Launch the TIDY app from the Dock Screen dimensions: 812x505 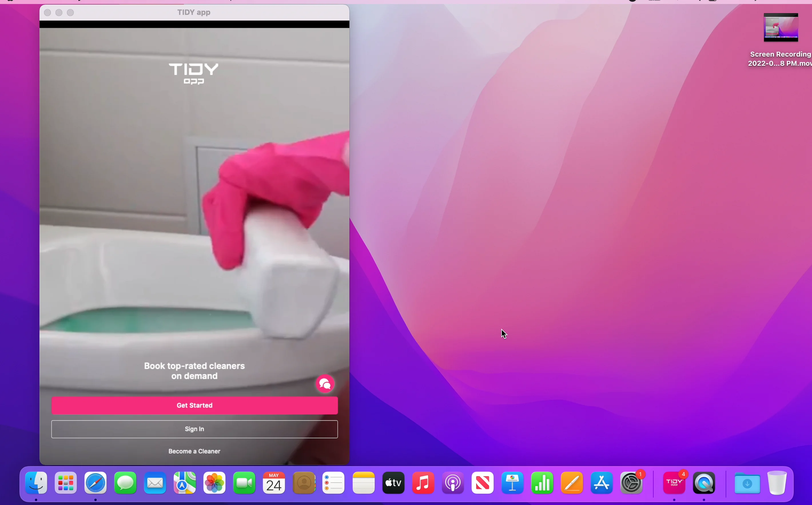tap(675, 483)
